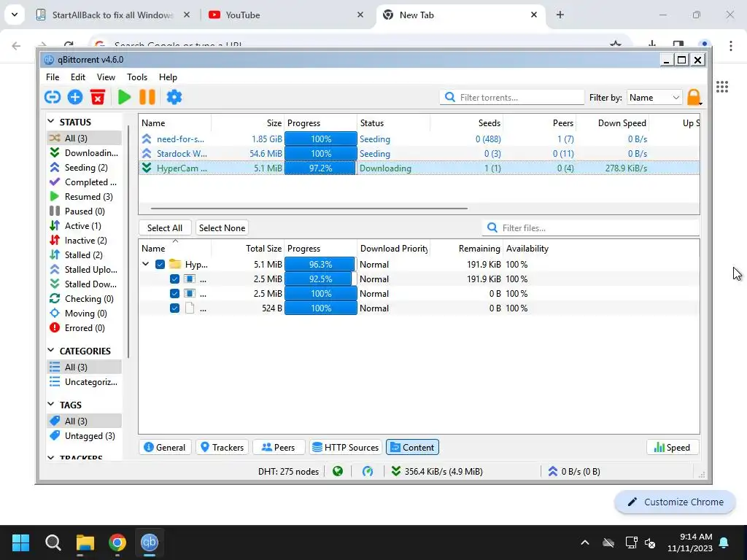Click the Select All button
747x560 pixels.
click(165, 227)
